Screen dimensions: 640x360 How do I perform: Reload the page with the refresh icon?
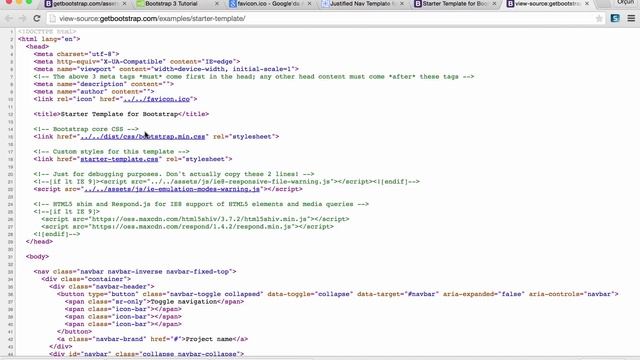tap(37, 18)
